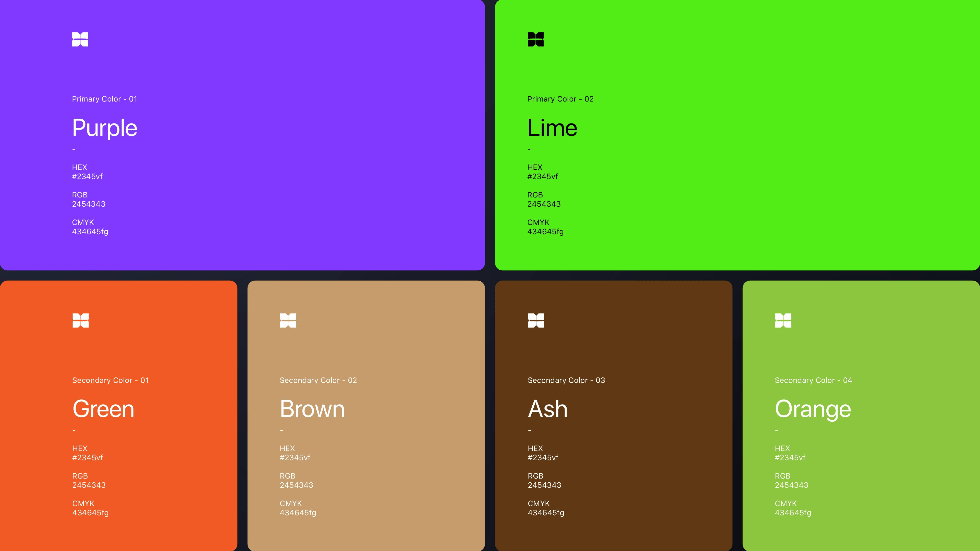
Task: Click Primary Color - 02 label
Action: click(x=560, y=99)
